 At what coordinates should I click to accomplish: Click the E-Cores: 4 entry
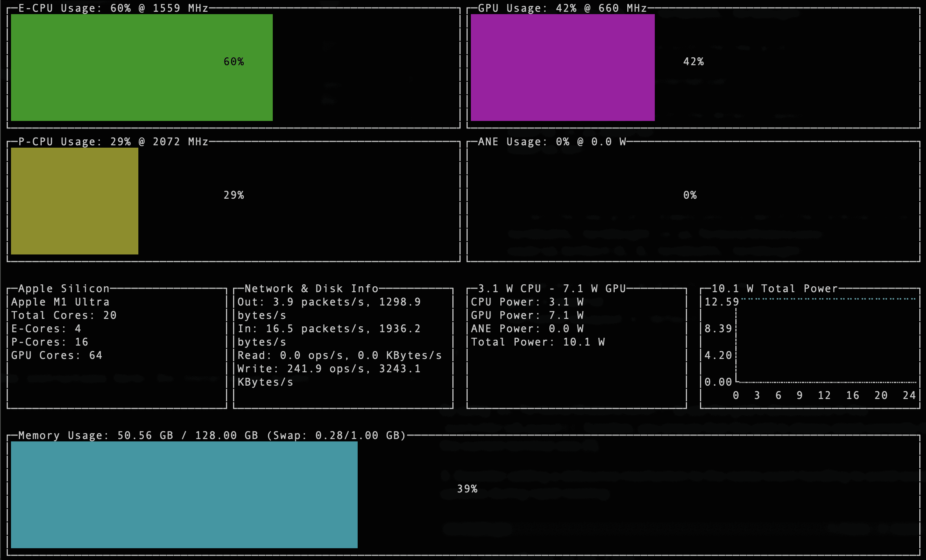46,328
